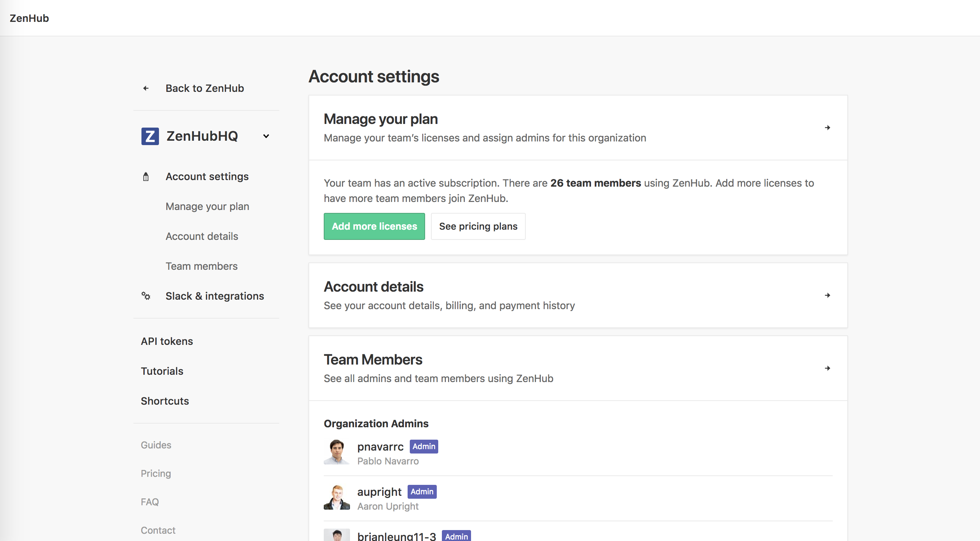This screenshot has height=541, width=980.
Task: Click the gears icon next to Slack & integrations
Action: click(x=146, y=296)
